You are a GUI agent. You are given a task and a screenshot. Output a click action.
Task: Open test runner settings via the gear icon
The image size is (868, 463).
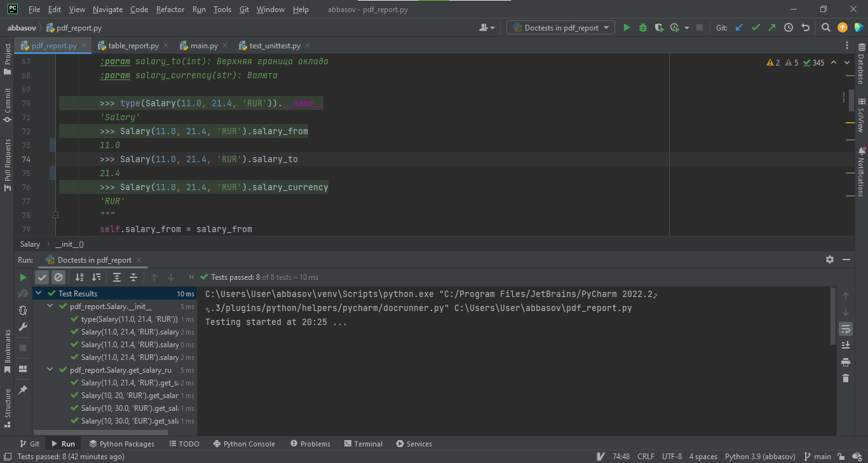(830, 259)
